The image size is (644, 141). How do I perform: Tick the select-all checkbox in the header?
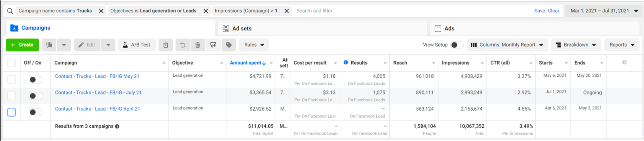pyautogui.click(x=12, y=63)
